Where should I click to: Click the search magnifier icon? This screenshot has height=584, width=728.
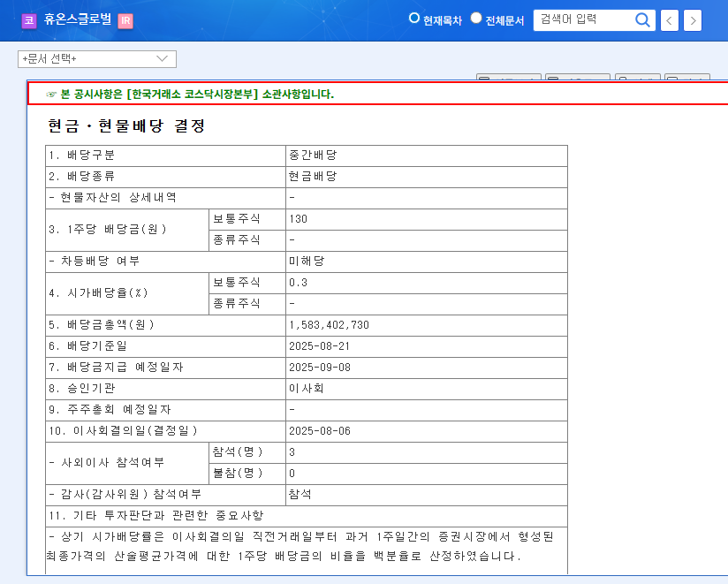(642, 20)
